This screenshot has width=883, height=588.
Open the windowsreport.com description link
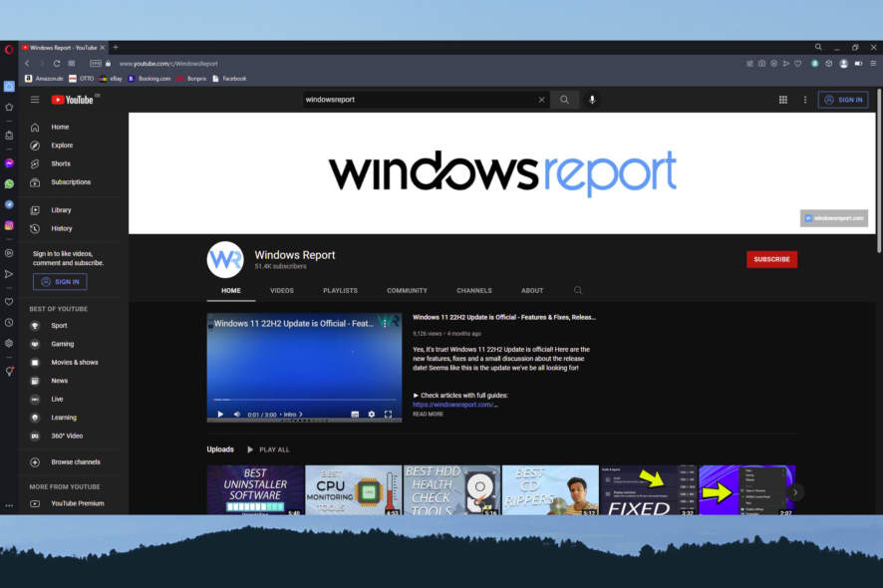(x=455, y=405)
